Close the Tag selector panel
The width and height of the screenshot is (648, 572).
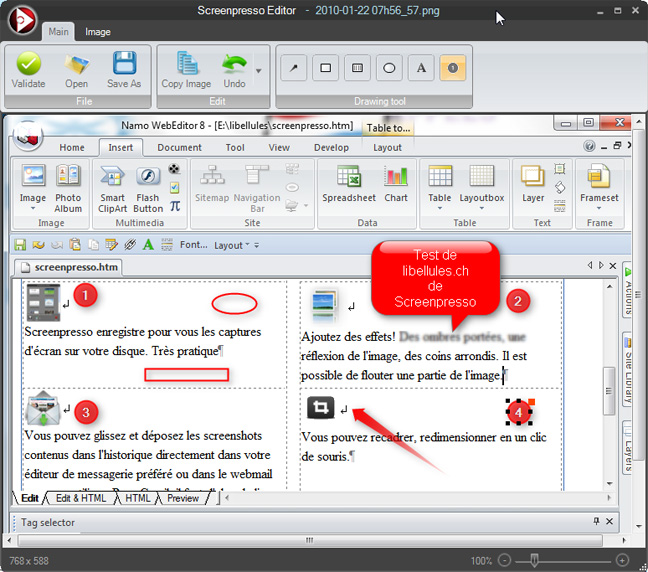click(x=609, y=522)
